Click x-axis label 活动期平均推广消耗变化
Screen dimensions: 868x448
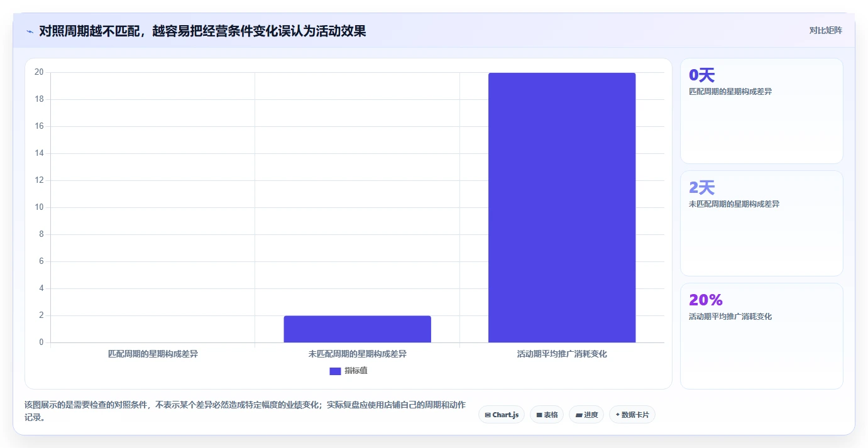click(562, 354)
